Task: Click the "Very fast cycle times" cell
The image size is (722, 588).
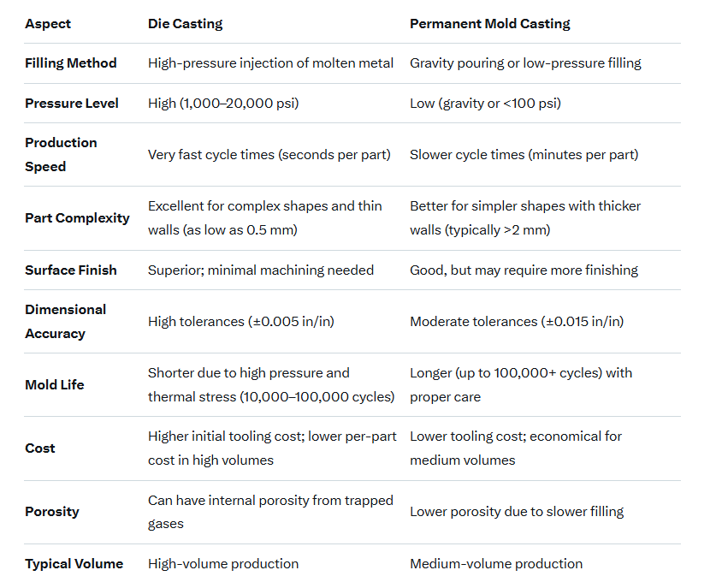Action: click(269, 155)
